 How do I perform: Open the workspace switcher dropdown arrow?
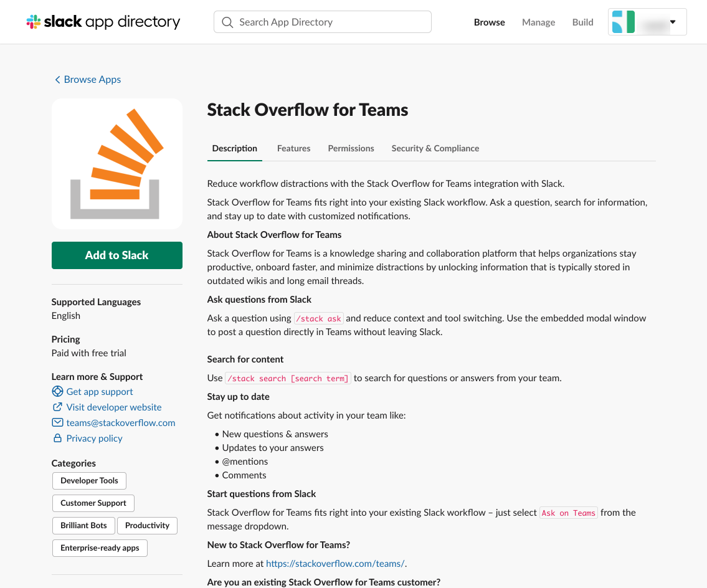pyautogui.click(x=673, y=22)
